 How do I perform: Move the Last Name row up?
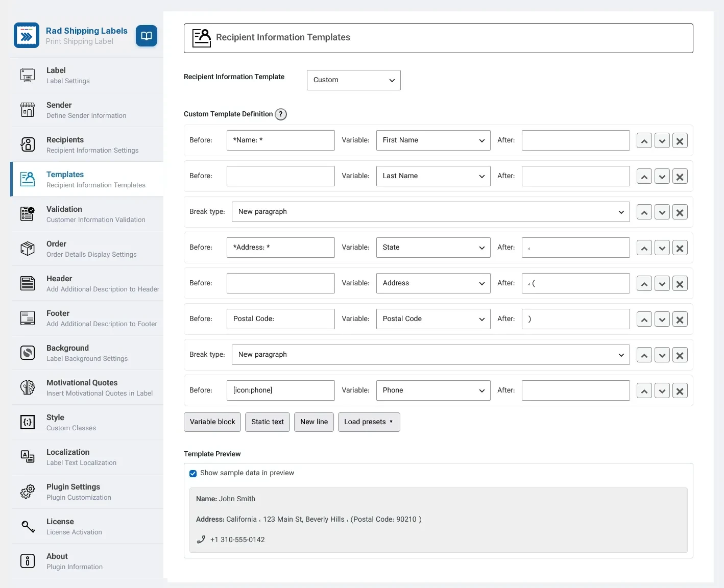(x=644, y=177)
